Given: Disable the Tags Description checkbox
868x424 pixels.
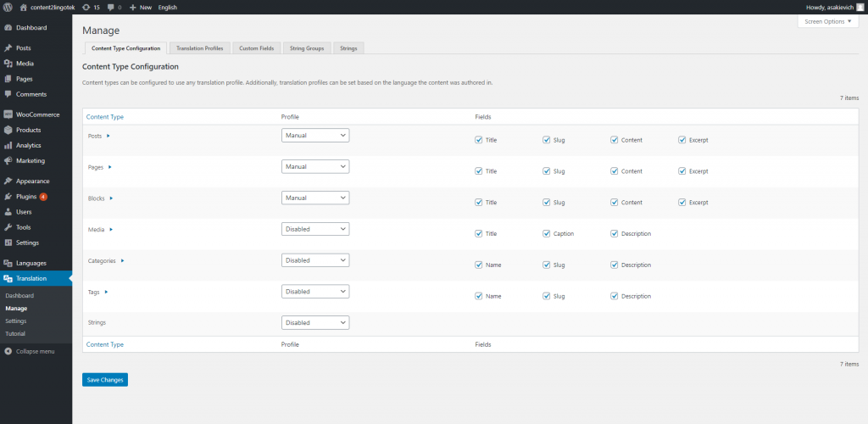Looking at the screenshot, I should point(615,296).
